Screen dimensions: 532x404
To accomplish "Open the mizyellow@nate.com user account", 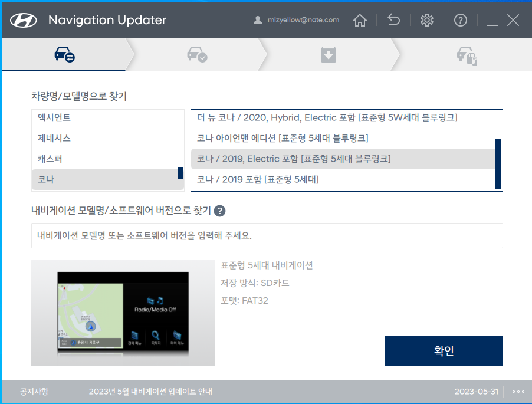I will [296, 20].
